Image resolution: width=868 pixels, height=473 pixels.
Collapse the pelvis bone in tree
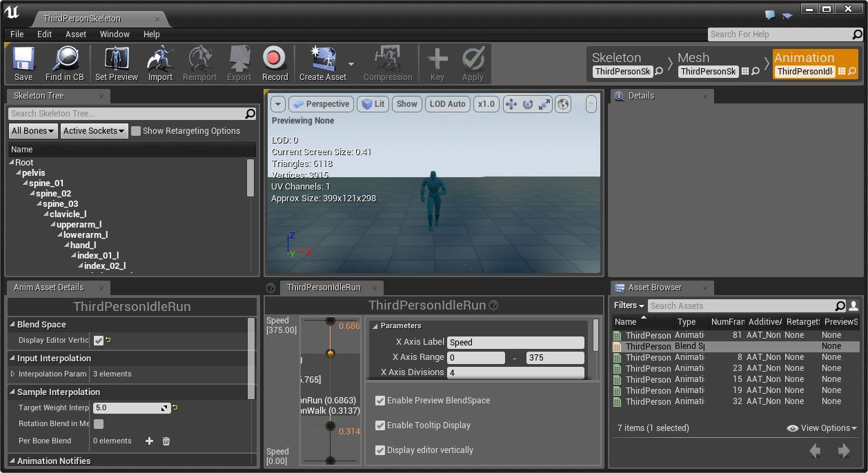[19, 173]
